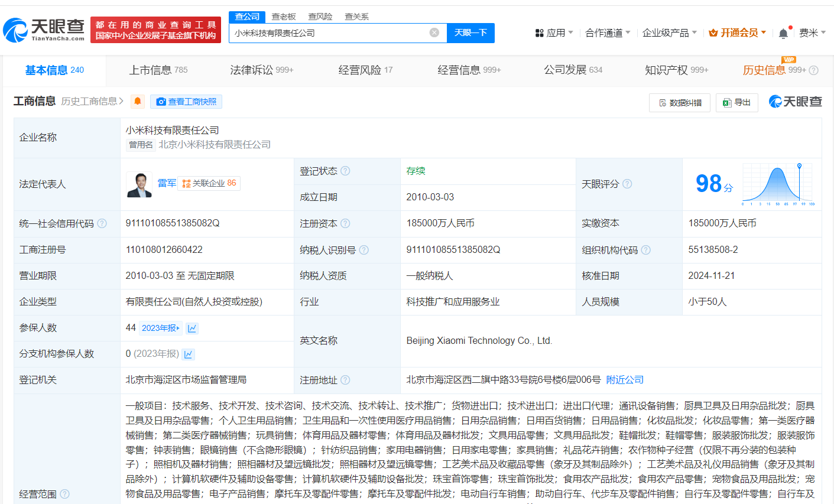This screenshot has height=504, width=834.
Task: Open the 合作通道 dropdown
Action: 608,33
